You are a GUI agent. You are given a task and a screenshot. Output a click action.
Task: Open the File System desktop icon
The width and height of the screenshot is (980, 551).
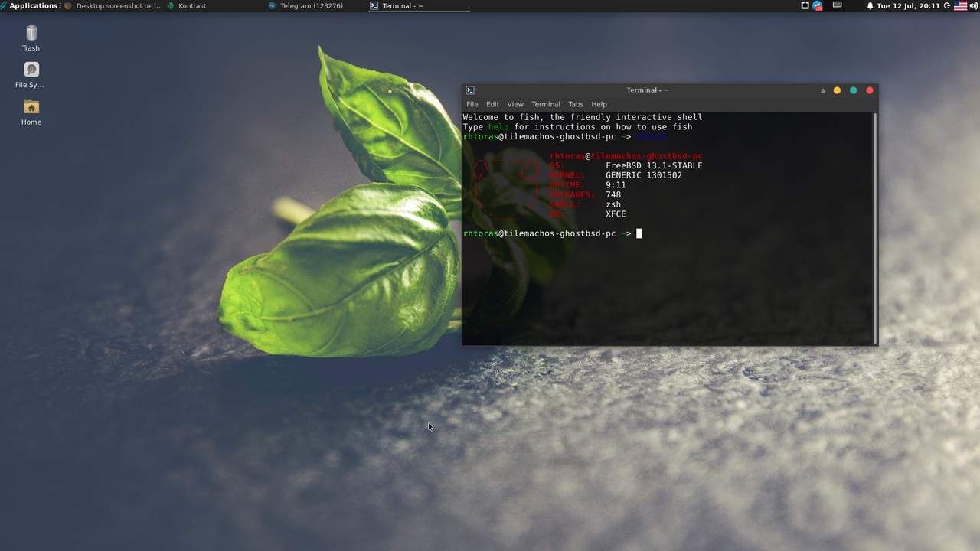click(x=31, y=75)
